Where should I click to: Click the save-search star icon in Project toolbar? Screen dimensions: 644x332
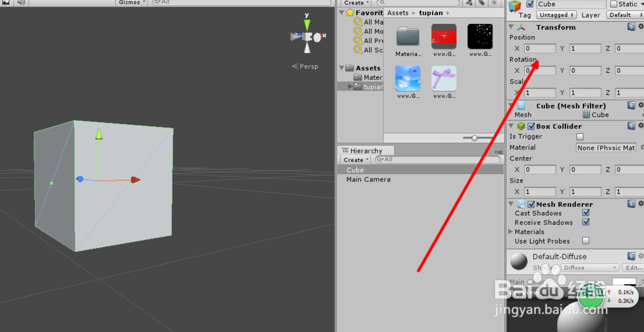click(494, 3)
